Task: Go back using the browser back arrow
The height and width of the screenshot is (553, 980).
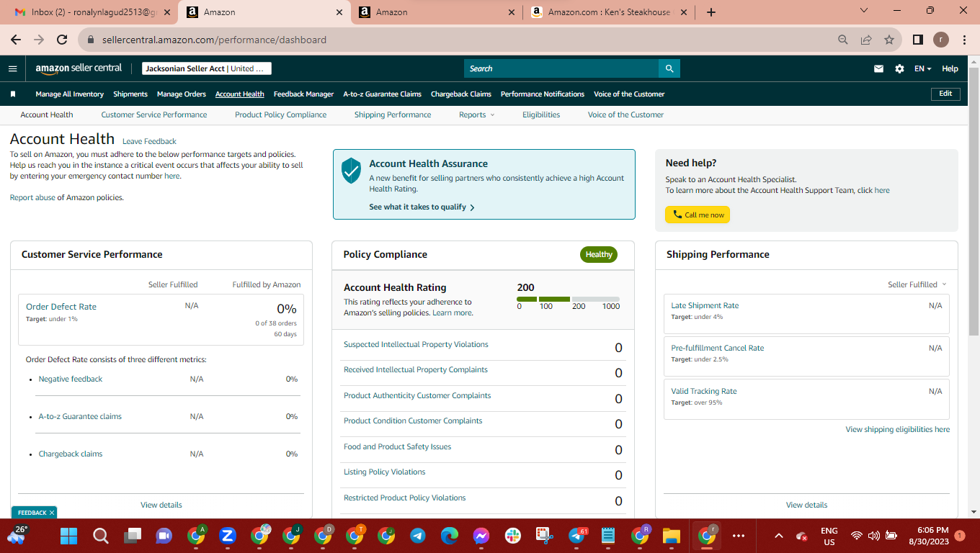Action: pyautogui.click(x=16, y=40)
